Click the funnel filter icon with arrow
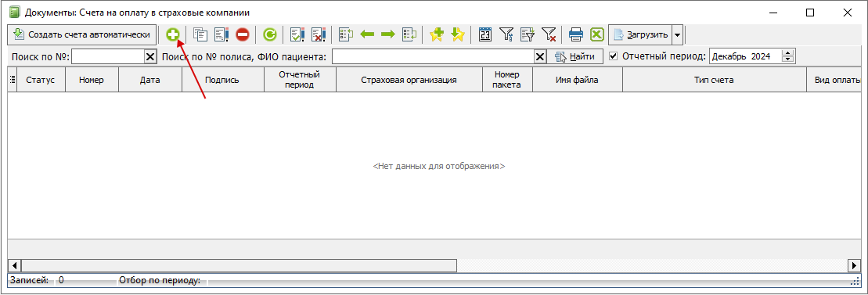868x295 pixels. [506, 35]
